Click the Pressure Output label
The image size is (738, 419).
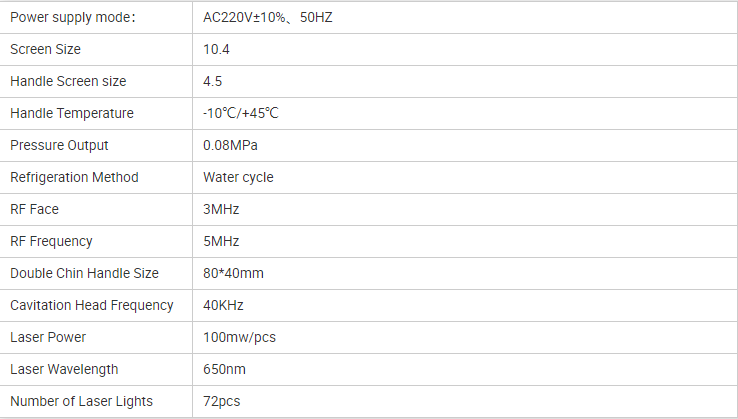[x=59, y=145]
